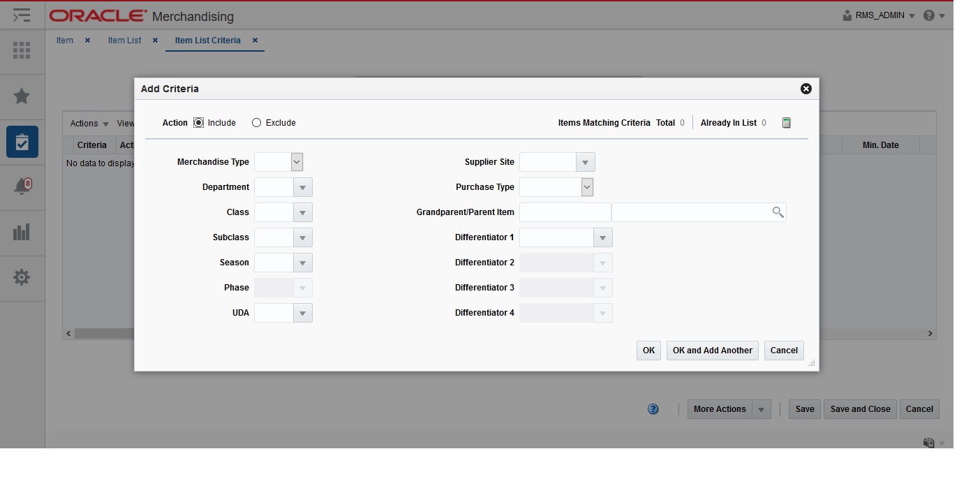Open help via the circled question mark
The width and height of the screenshot is (980, 500).
tap(653, 409)
